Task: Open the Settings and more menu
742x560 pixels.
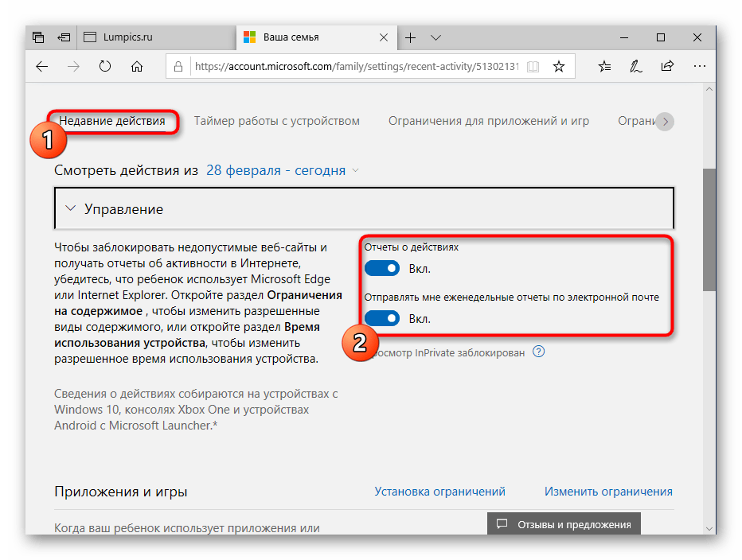Action: pyautogui.click(x=699, y=67)
